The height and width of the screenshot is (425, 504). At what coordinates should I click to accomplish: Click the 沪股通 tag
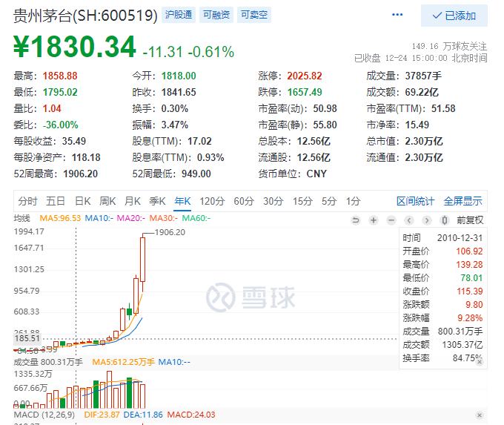[x=179, y=15]
